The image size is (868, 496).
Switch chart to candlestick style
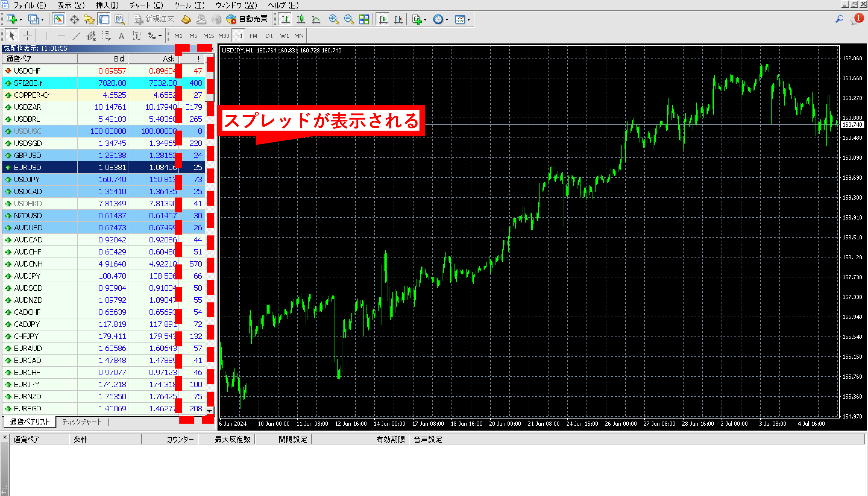(x=301, y=19)
